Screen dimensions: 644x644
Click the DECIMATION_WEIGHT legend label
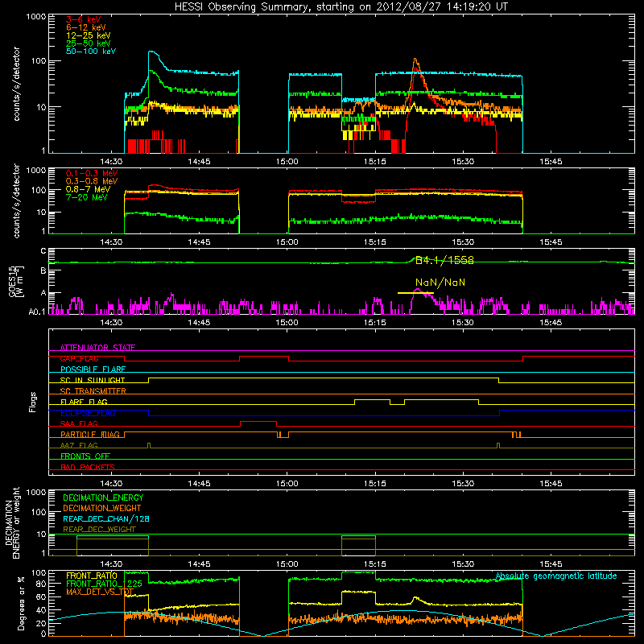(x=102, y=508)
